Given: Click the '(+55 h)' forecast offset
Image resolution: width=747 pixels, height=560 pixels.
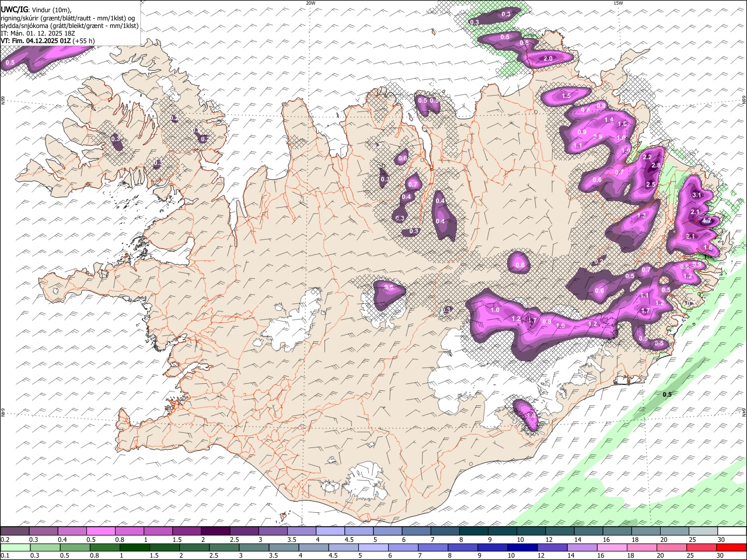Looking at the screenshot, I should (85, 41).
